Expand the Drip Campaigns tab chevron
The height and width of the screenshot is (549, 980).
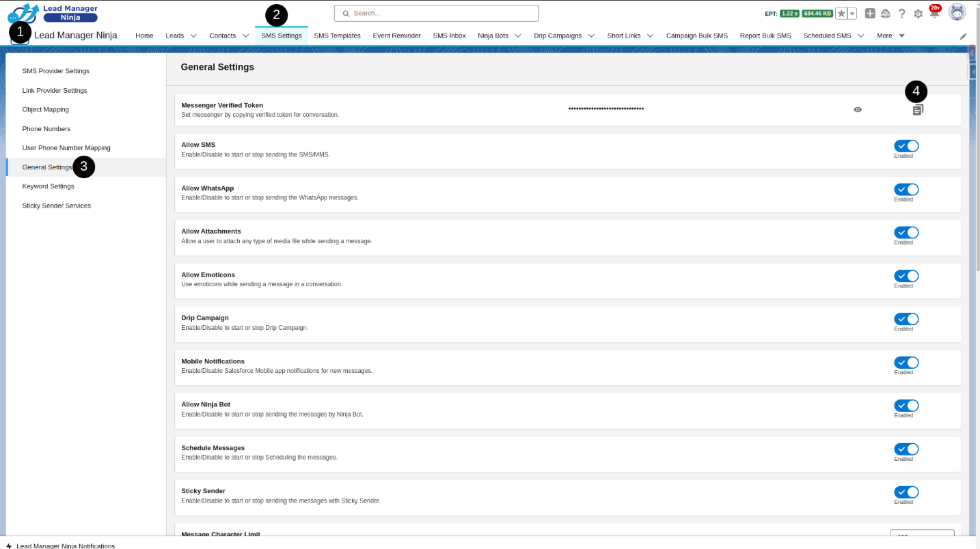(x=591, y=36)
